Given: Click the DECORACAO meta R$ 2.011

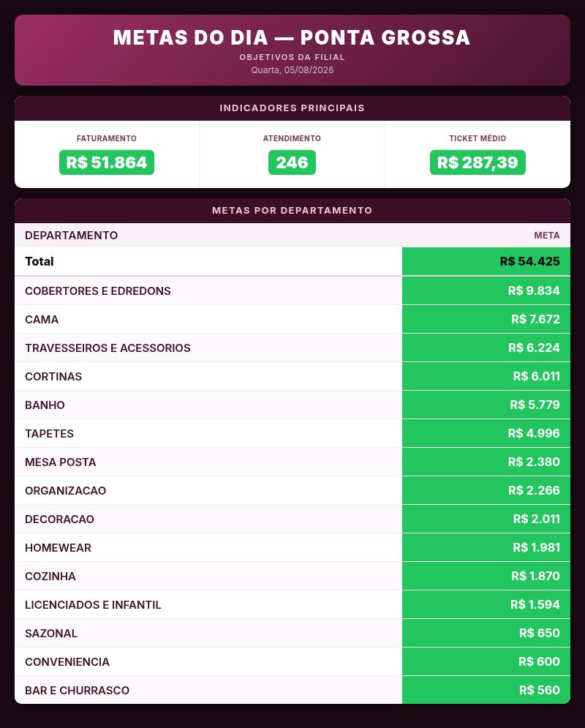Looking at the screenshot, I should point(536,519).
